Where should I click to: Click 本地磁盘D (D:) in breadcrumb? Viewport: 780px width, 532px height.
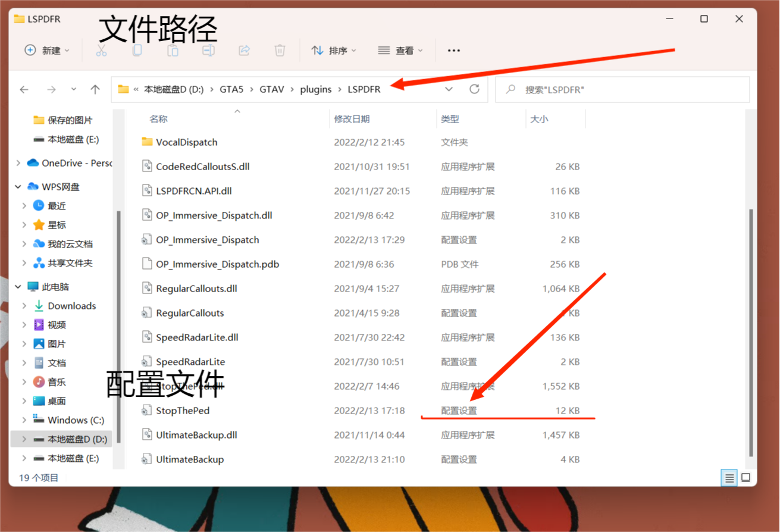(x=174, y=89)
